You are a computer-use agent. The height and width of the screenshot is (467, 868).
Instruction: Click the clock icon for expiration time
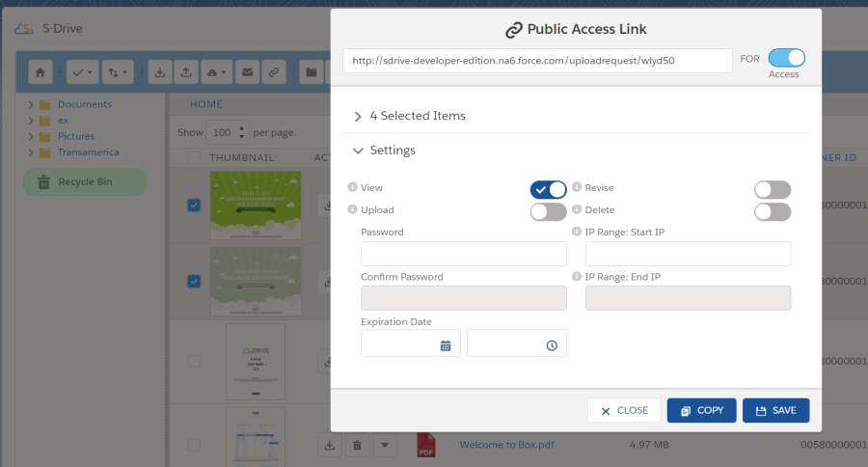point(552,344)
